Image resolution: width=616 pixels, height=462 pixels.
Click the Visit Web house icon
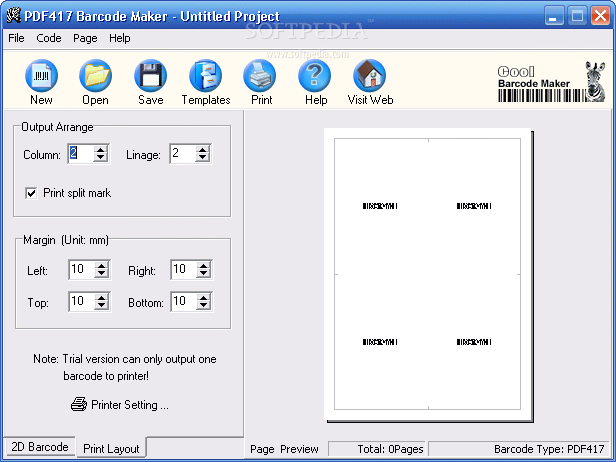point(370,75)
